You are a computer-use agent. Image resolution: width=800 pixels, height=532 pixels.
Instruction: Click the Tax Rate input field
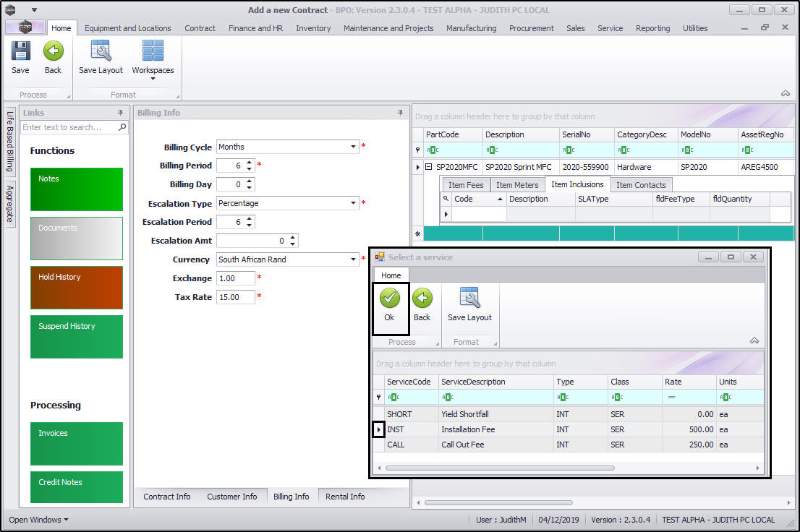[x=235, y=297]
